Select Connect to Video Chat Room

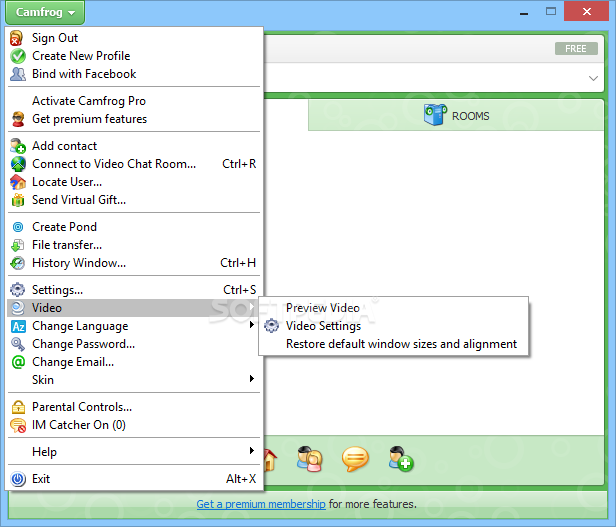tap(114, 164)
